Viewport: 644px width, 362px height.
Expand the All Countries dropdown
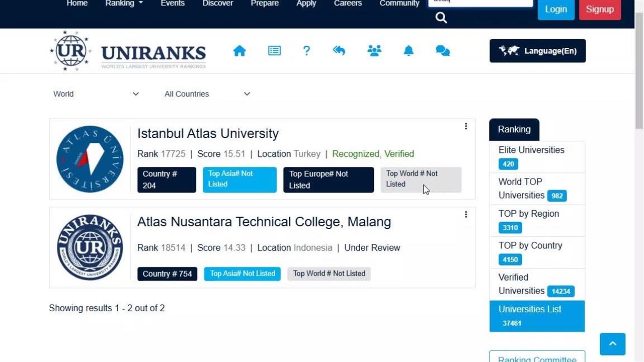[207, 94]
